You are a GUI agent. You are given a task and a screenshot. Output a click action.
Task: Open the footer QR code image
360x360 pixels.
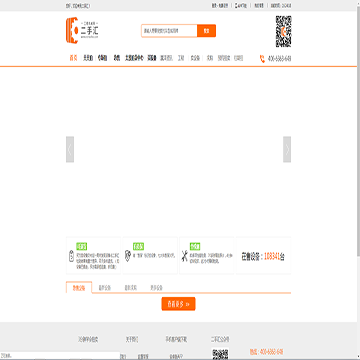(220, 354)
